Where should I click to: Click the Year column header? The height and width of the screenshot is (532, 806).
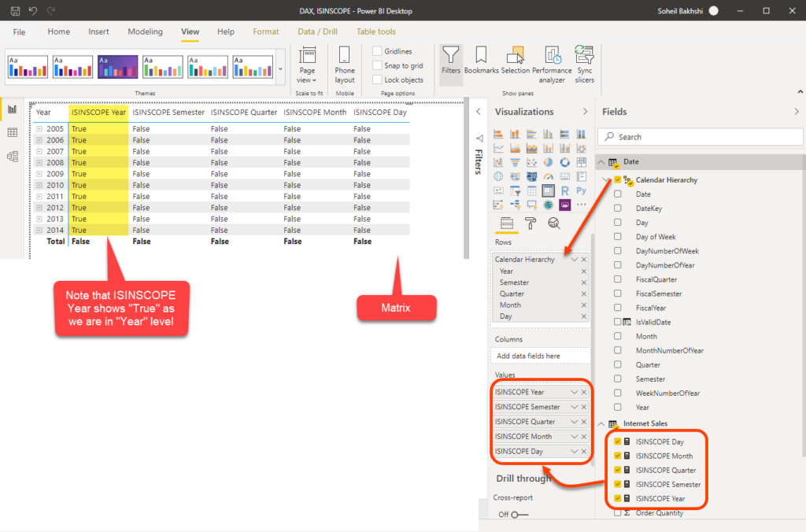click(43, 112)
